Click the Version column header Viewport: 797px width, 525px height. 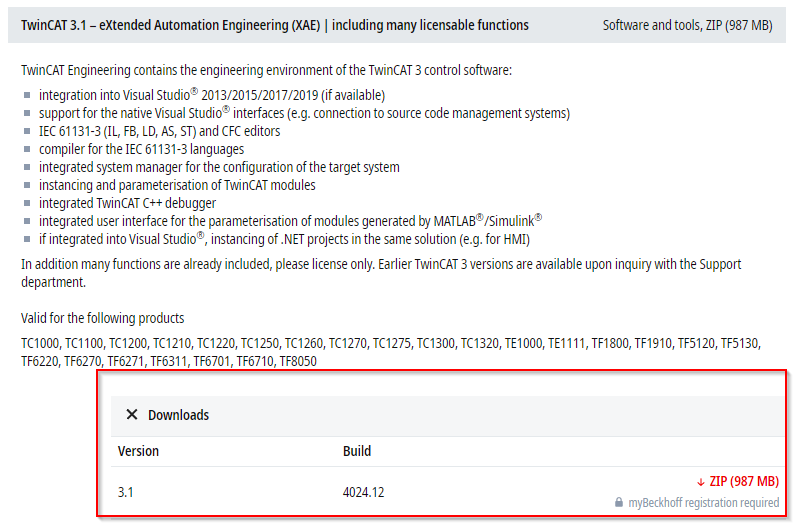tap(138, 451)
